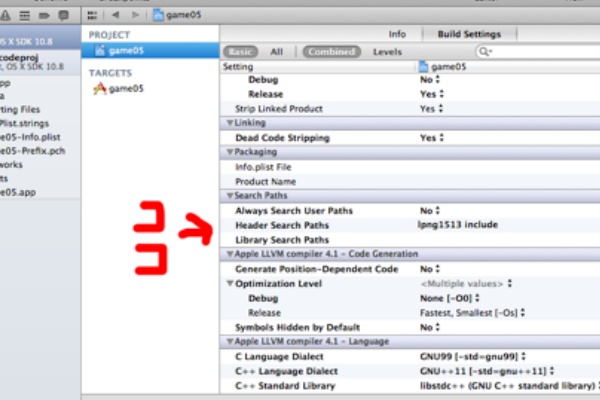This screenshot has width=600, height=400.
Task: Collapse the Linking section
Action: [x=230, y=123]
